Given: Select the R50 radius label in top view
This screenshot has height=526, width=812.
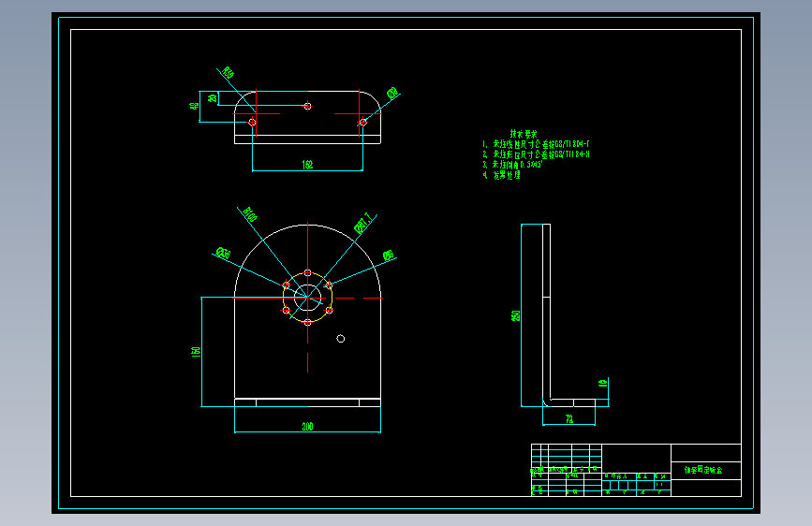Looking at the screenshot, I should [228, 72].
